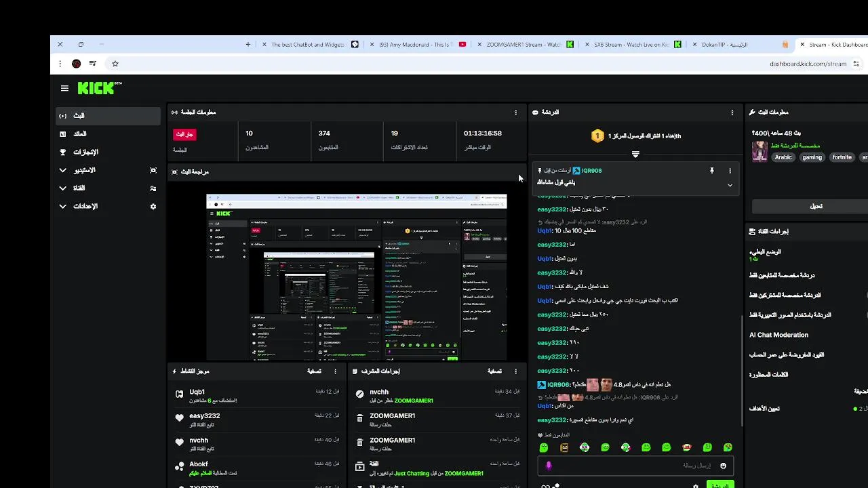868x488 pixels.
Task: Click the red-hat emote in emote row
Action: 687,447
